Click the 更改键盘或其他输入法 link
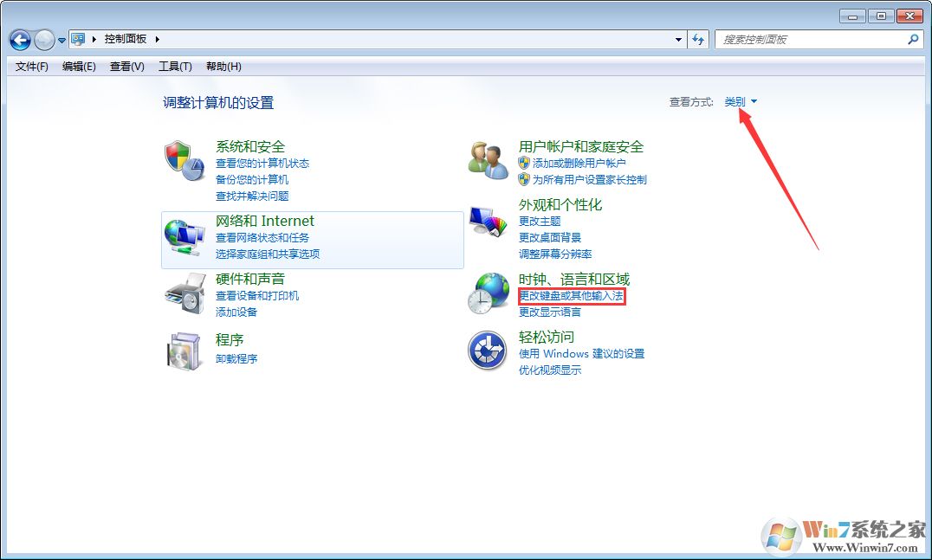 pyautogui.click(x=572, y=296)
